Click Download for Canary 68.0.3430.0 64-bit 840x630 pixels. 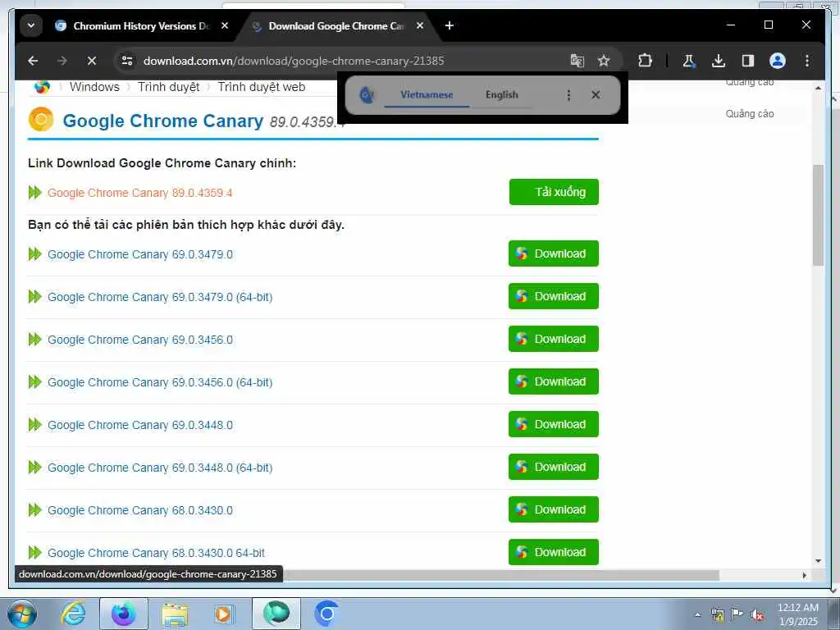point(554,552)
